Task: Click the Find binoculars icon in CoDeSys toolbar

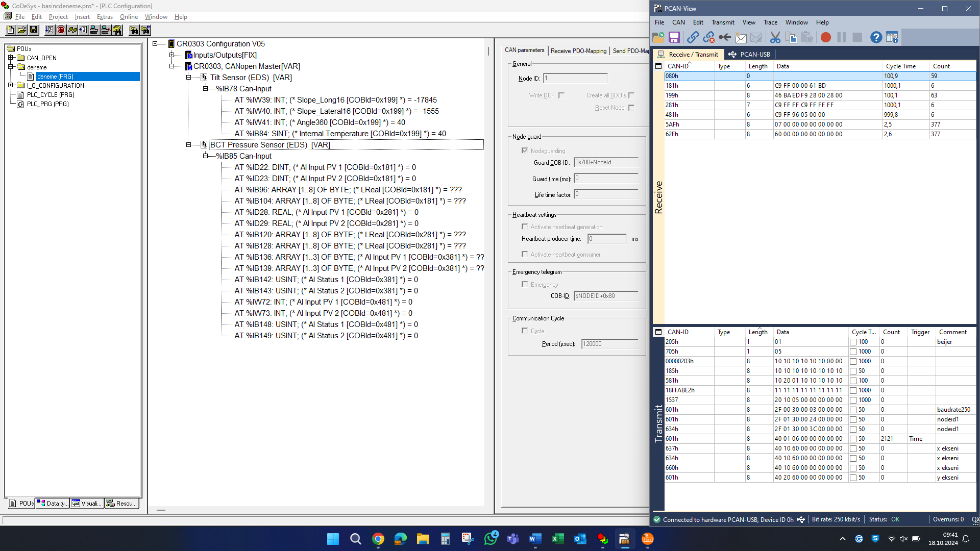Action: [134, 30]
